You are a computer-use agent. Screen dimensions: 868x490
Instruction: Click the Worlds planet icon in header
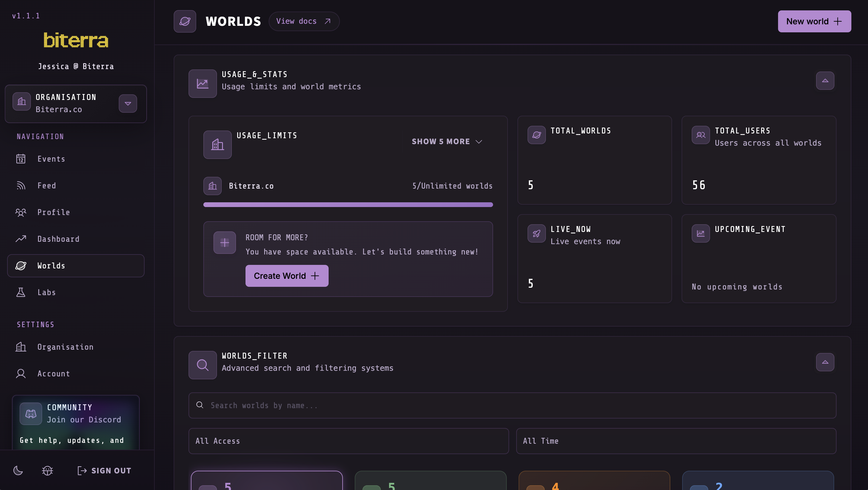click(x=185, y=21)
